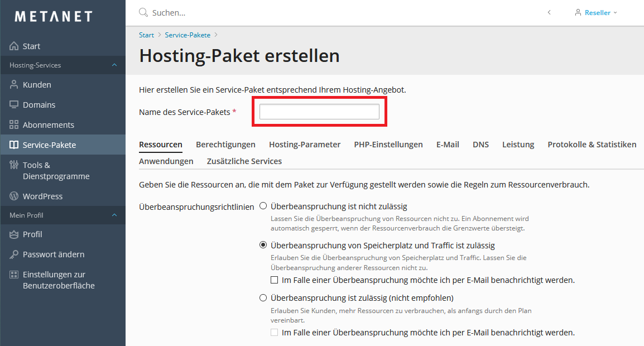Click the Start home icon in sidebar
The image size is (644, 346).
(14, 46)
